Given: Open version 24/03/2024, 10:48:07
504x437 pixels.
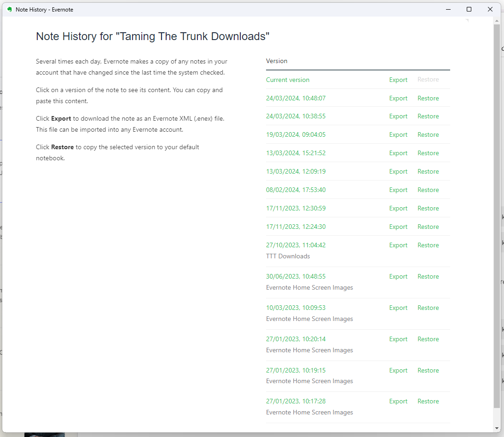Looking at the screenshot, I should (295, 98).
